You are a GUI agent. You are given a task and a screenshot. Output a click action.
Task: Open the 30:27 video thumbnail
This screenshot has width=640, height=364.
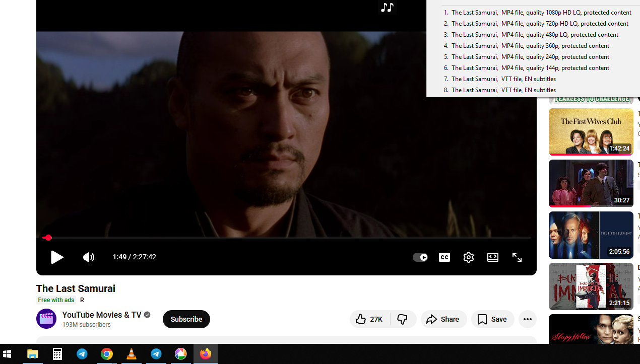click(x=591, y=183)
